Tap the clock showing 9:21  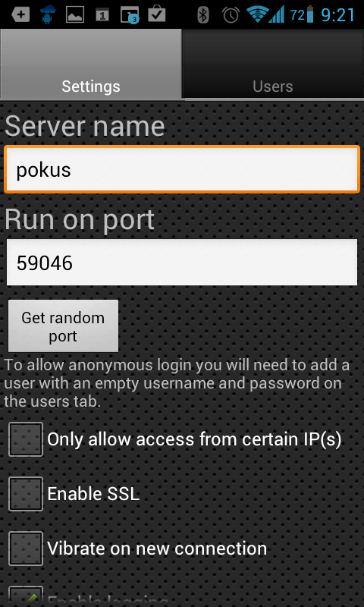pos(337,14)
